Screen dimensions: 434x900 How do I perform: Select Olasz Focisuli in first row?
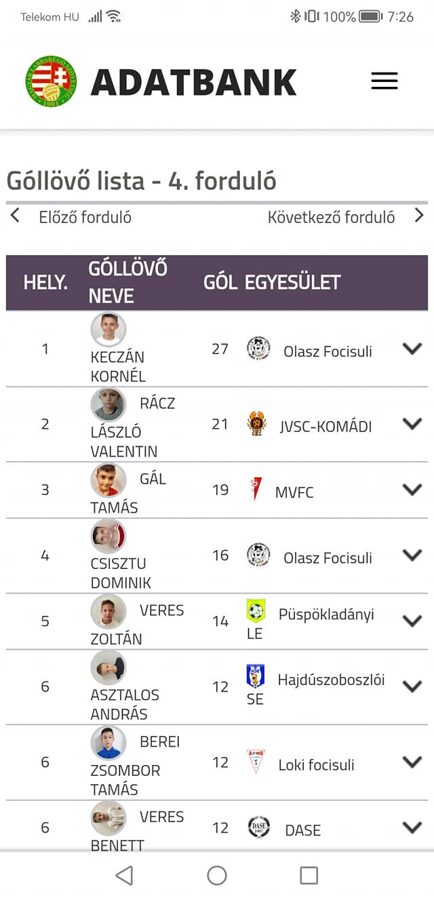pos(328,351)
